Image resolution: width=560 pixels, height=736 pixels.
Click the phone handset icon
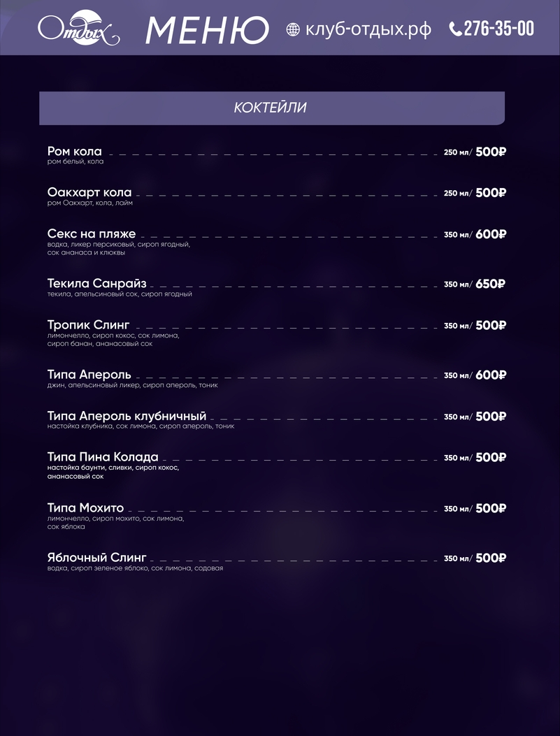point(455,29)
